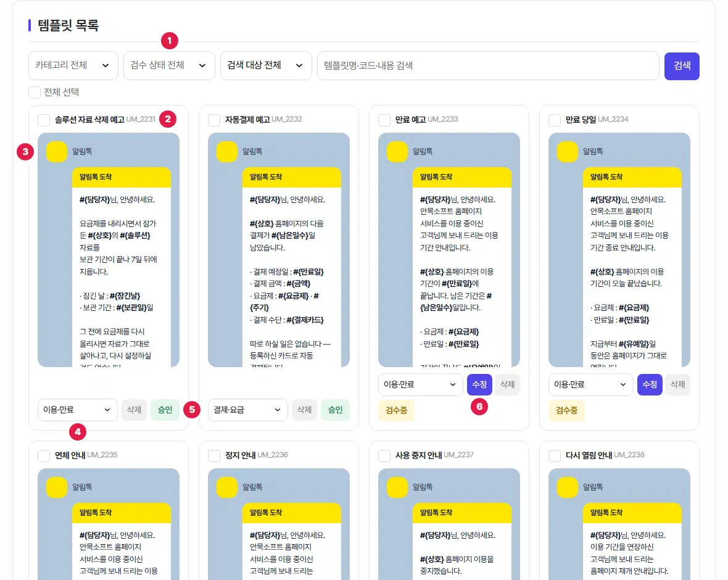Image resolution: width=728 pixels, height=580 pixels.
Task: Click 승인 in 솔루션 자료 삭제 예고 card
Action: tap(165, 410)
